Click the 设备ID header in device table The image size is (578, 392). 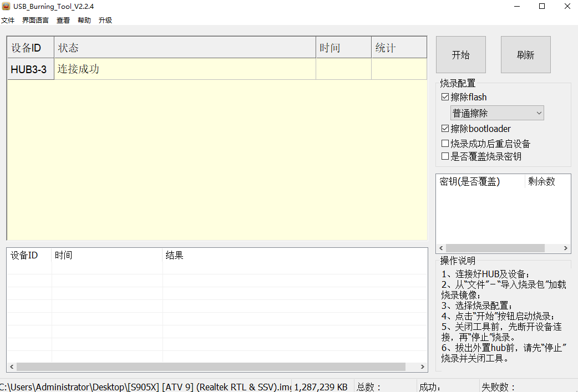(31, 48)
